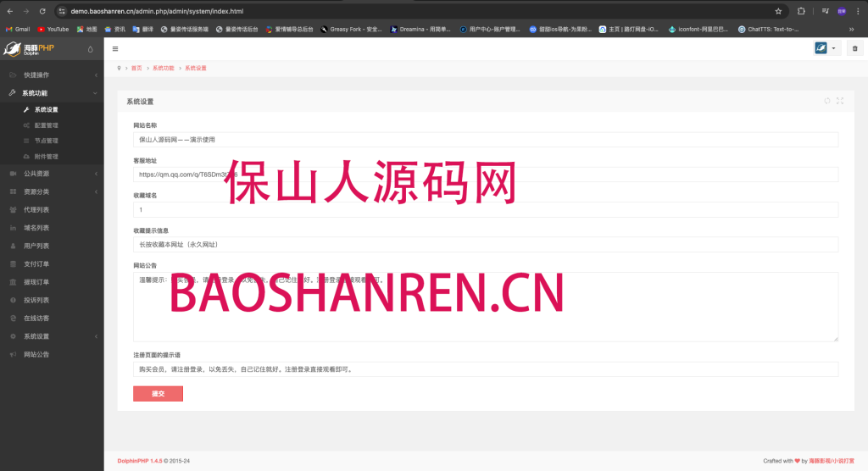Open the 海豚影视/小说打赏 footer link
Screen dimensions: 868x471
click(x=832, y=461)
